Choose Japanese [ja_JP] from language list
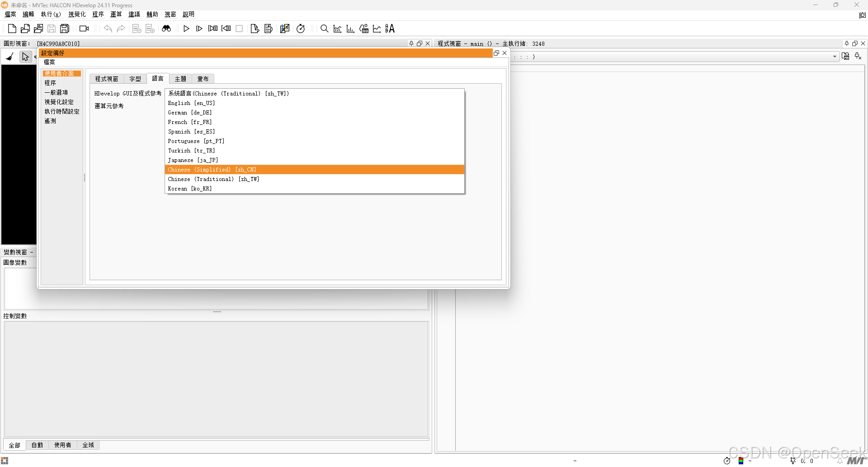 pyautogui.click(x=193, y=160)
